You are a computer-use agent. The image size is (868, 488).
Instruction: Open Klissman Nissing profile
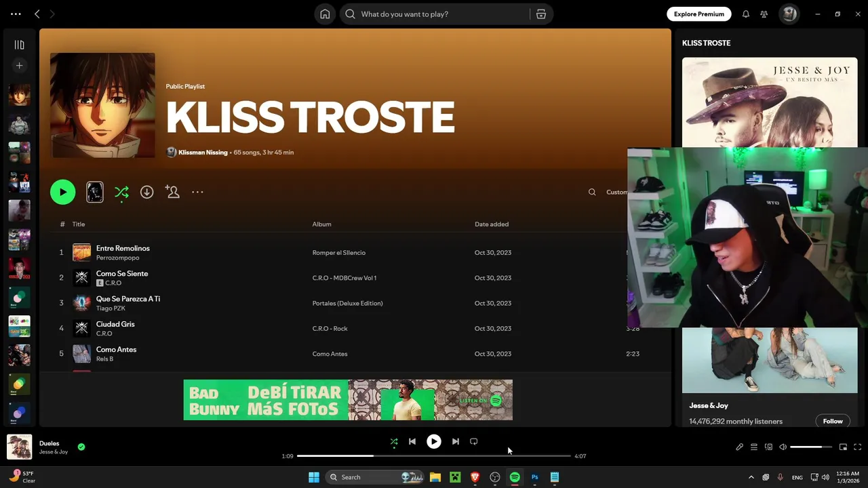tap(203, 152)
